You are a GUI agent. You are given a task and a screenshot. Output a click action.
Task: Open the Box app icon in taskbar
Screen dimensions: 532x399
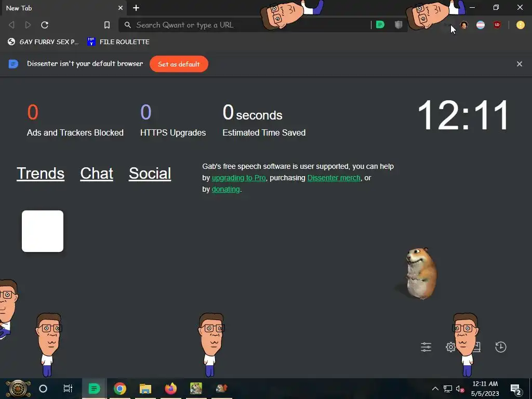196,389
